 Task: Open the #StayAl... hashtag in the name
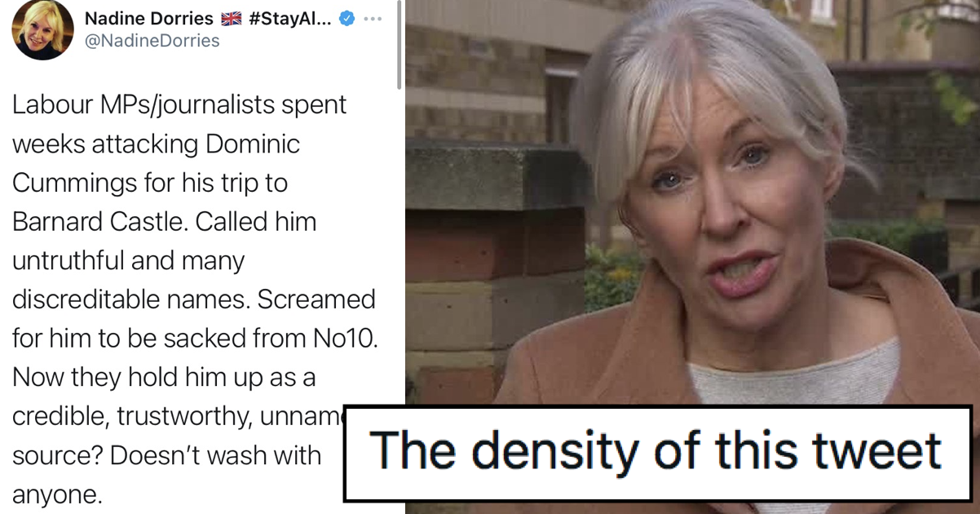(290, 19)
